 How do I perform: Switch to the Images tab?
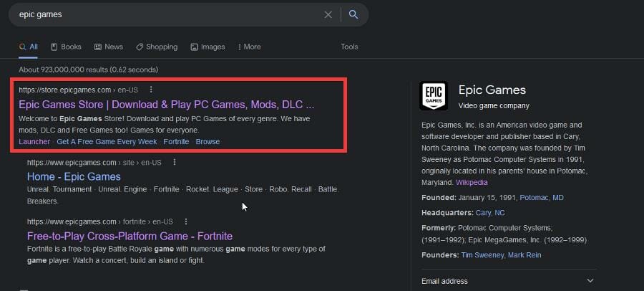coord(208,47)
